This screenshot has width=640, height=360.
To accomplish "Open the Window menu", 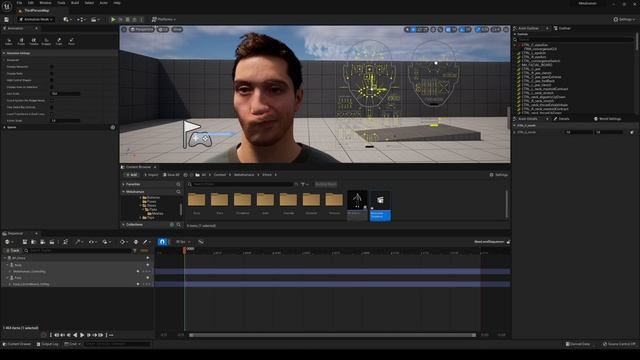I will (x=45, y=3).
